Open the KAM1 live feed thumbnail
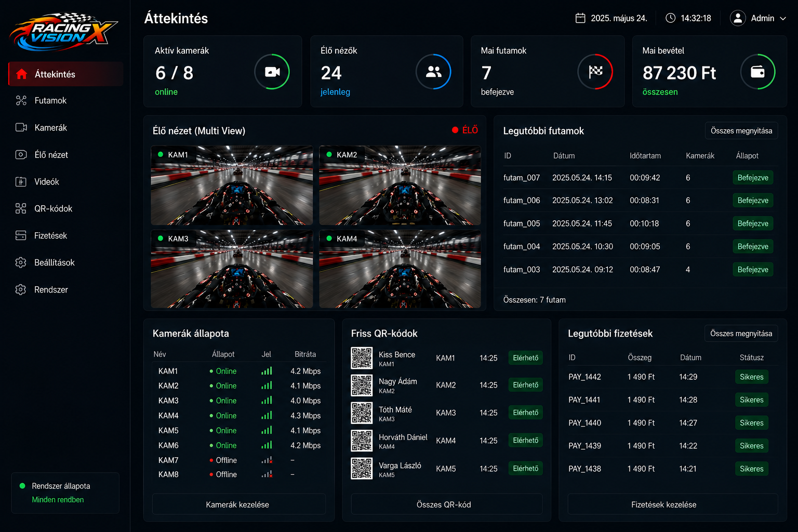The height and width of the screenshot is (532, 798). (x=232, y=185)
